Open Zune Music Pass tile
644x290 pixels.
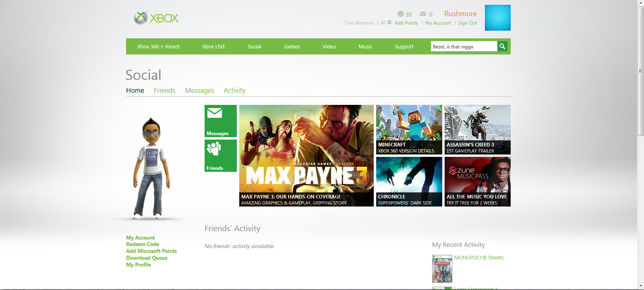click(x=477, y=182)
